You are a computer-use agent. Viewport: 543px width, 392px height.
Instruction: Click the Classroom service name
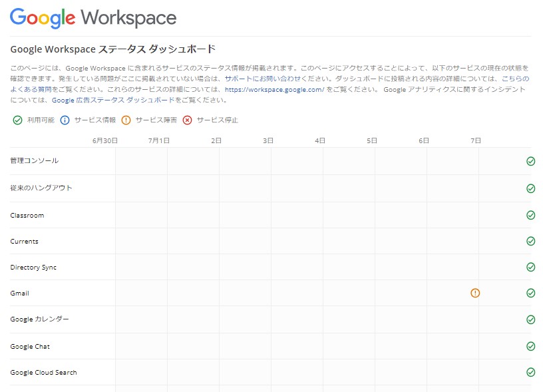[x=27, y=216]
